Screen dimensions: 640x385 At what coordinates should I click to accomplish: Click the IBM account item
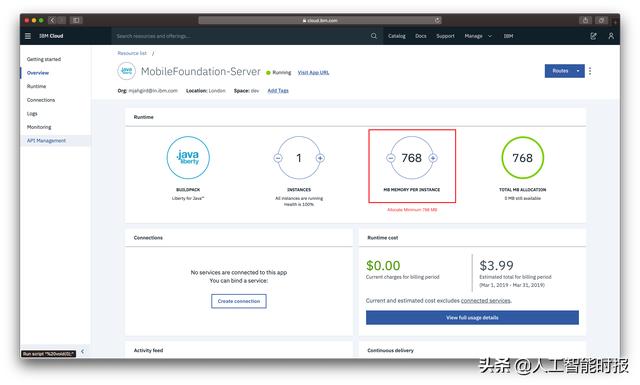(508, 36)
